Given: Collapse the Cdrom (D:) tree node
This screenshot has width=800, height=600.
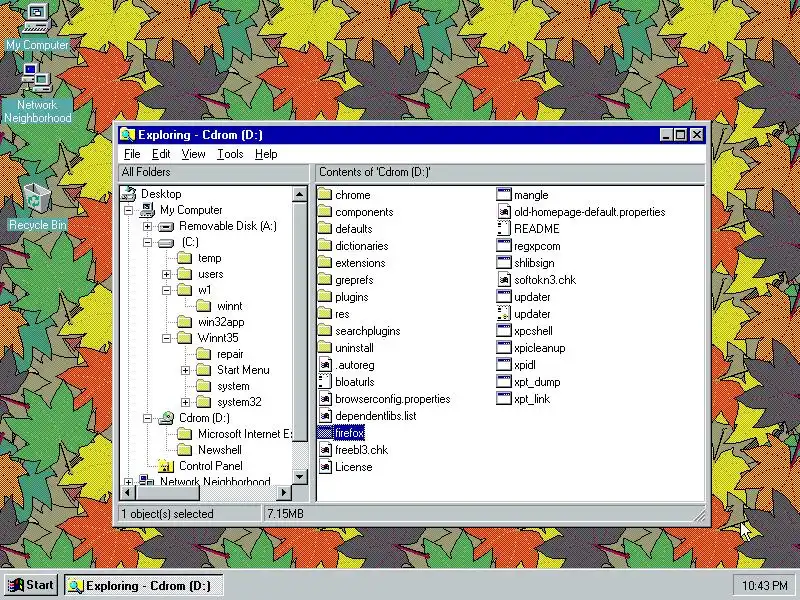Looking at the screenshot, I should [x=147, y=418].
